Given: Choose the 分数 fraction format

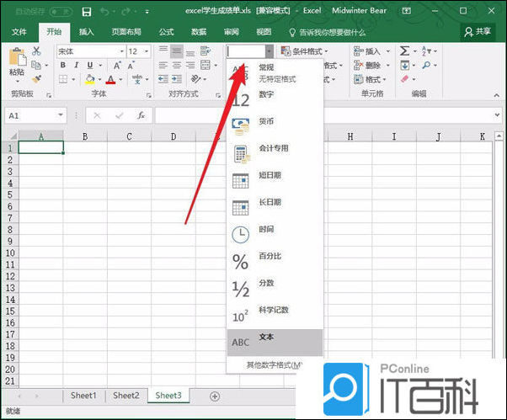Looking at the screenshot, I should coord(275,288).
